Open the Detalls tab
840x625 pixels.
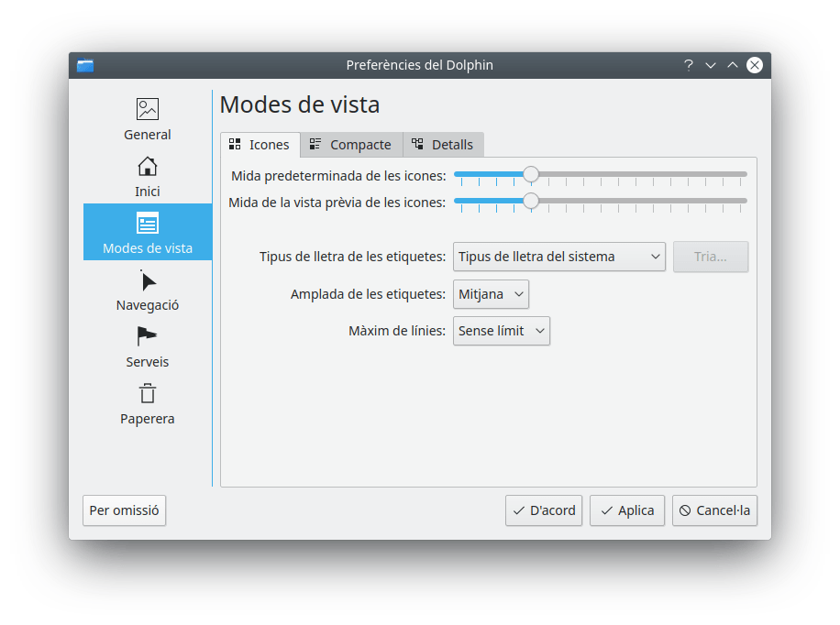tap(443, 145)
